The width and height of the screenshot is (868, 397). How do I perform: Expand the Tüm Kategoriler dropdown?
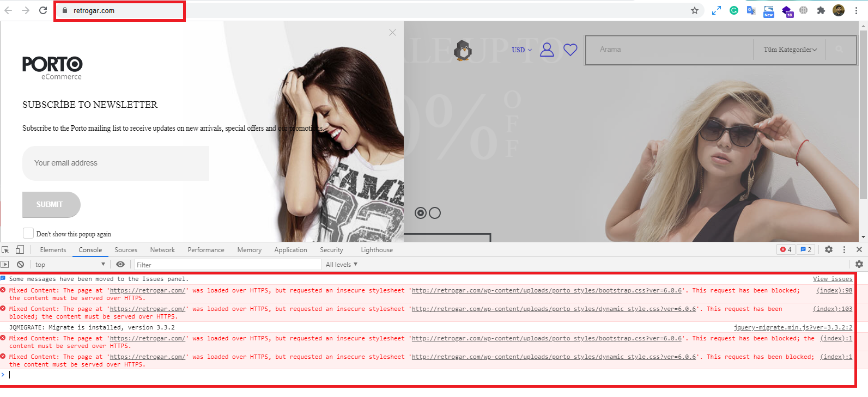(x=790, y=50)
